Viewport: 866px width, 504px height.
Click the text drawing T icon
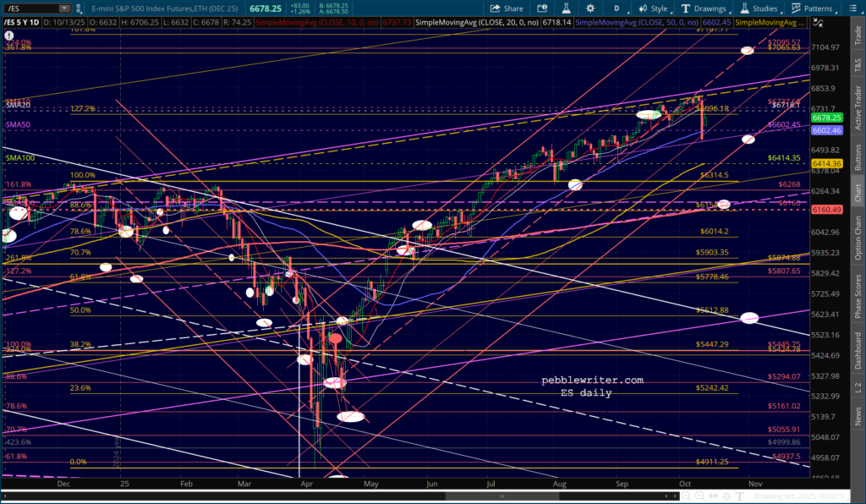pos(740,496)
